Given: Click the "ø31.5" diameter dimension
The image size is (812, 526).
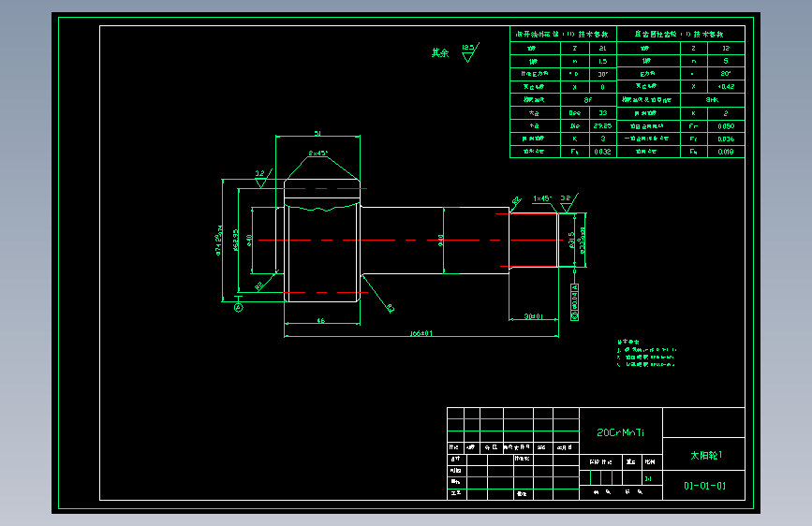Looking at the screenshot, I should [x=571, y=241].
